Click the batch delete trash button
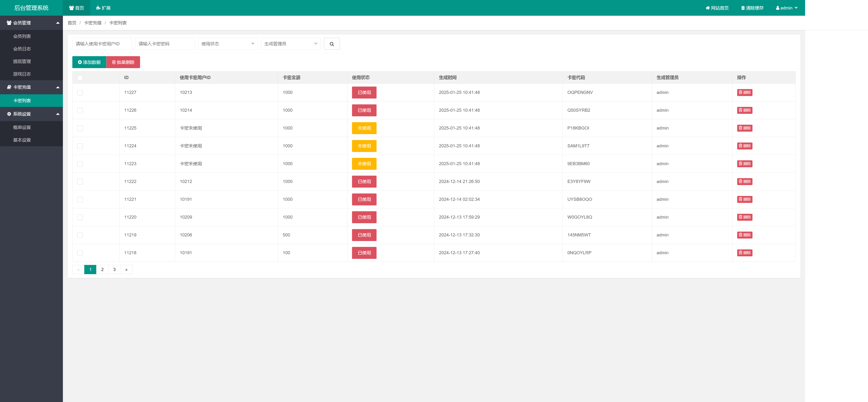Viewport: 868px width, 402px height. pyautogui.click(x=123, y=62)
